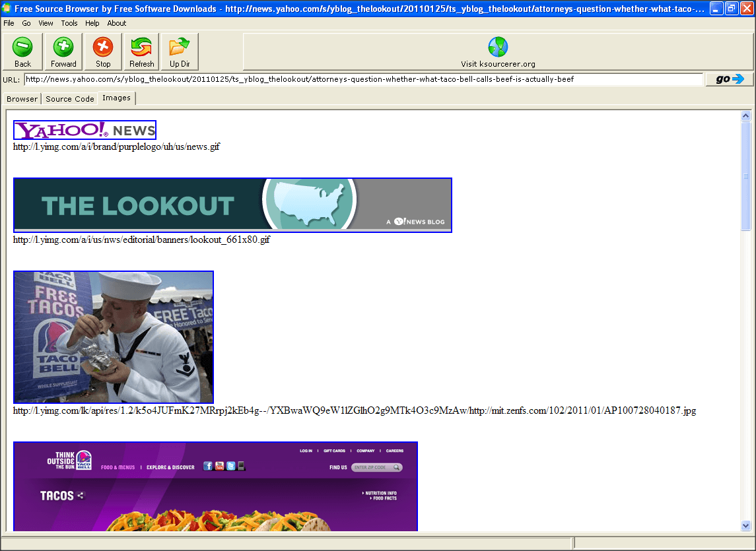
Task: Click the scrollbar down arrow
Action: 747,525
